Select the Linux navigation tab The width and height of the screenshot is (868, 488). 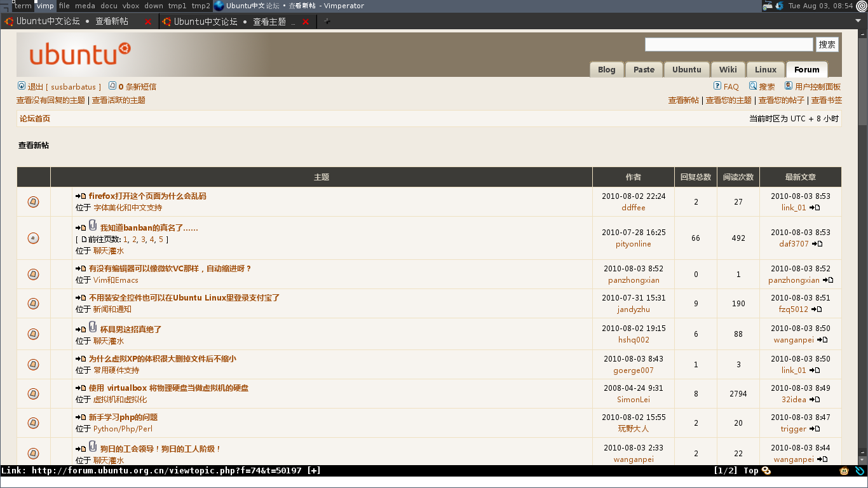(766, 69)
